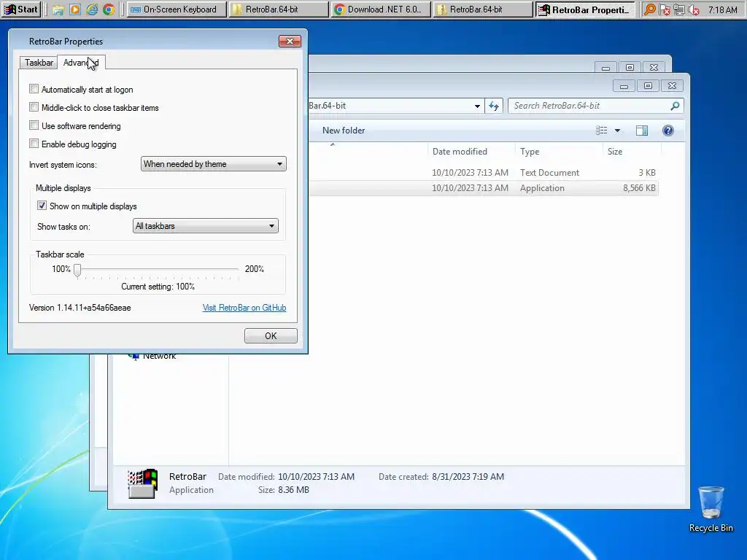Click the 7:18 AM clock
The width and height of the screenshot is (747, 560).
(x=722, y=9)
